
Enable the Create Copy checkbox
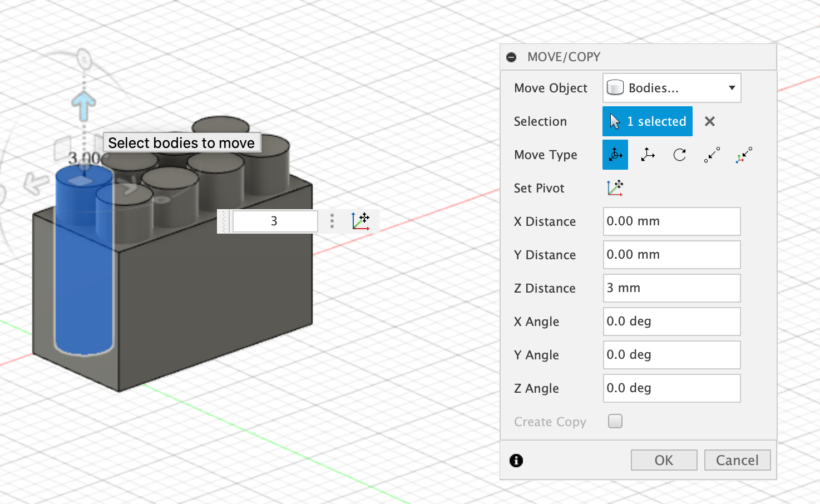pyautogui.click(x=615, y=421)
